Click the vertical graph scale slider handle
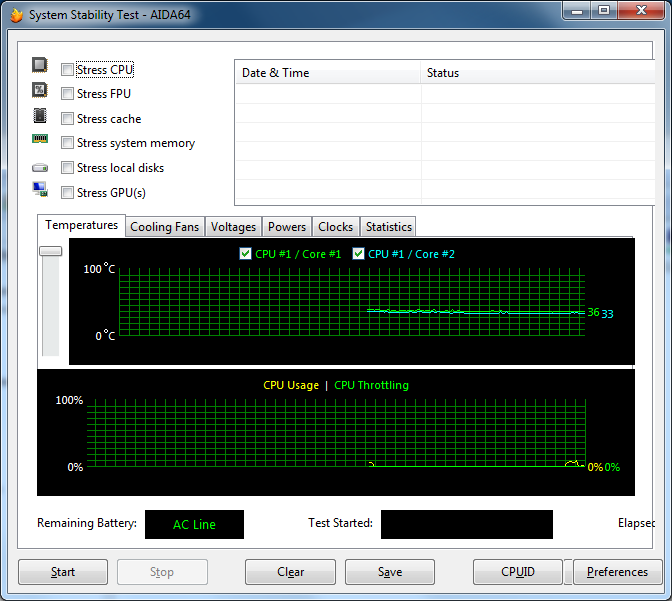672x601 pixels. pyautogui.click(x=51, y=251)
